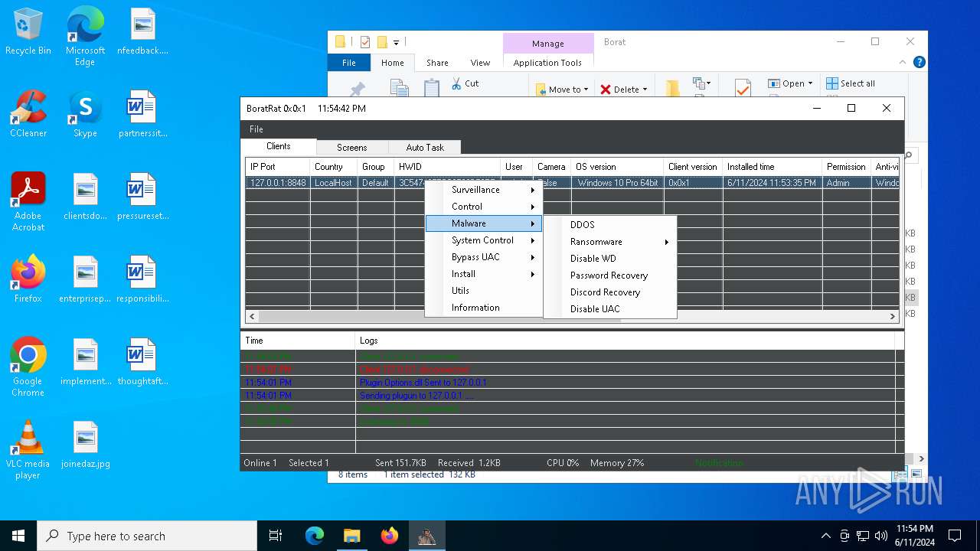This screenshot has width=980, height=551.
Task: Click the Properties checkmark icon in Explorer title bar
Action: (365, 42)
